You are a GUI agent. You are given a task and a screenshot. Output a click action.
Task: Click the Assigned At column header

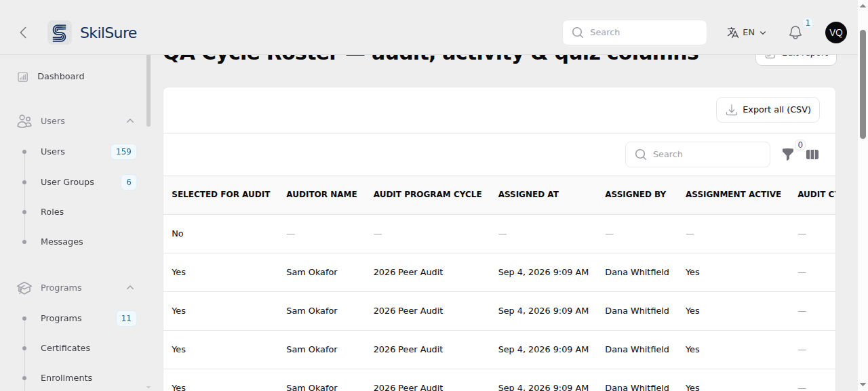coord(528,194)
